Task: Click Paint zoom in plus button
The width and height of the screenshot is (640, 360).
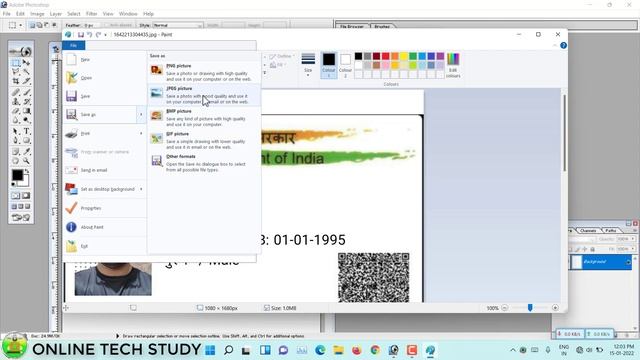Action: coord(555,308)
